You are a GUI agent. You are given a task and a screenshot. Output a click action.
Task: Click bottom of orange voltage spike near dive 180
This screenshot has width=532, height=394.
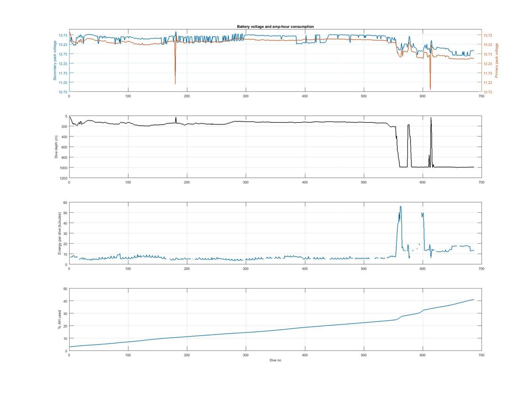coord(175,83)
